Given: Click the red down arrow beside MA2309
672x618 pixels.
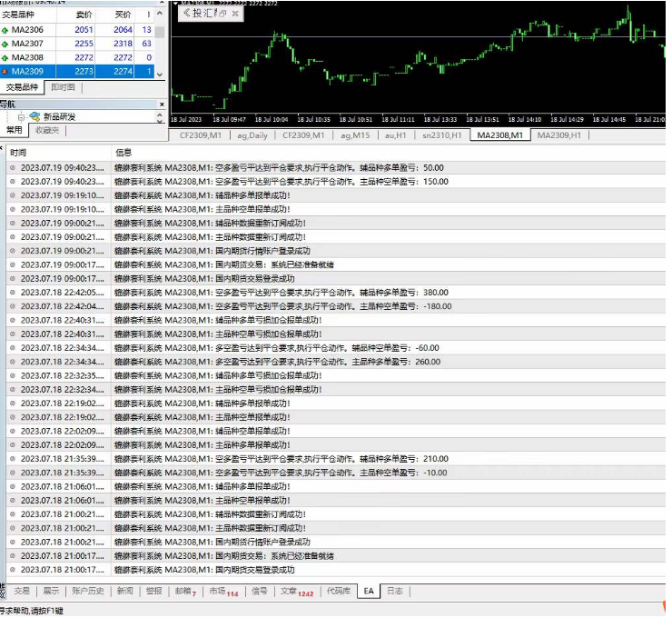Looking at the screenshot, I should point(5,72).
